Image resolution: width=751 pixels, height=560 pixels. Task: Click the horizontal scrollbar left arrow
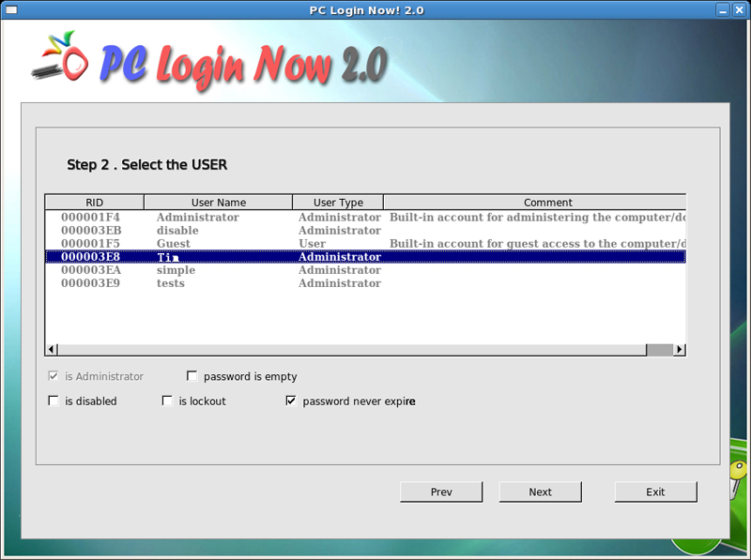pos(52,350)
